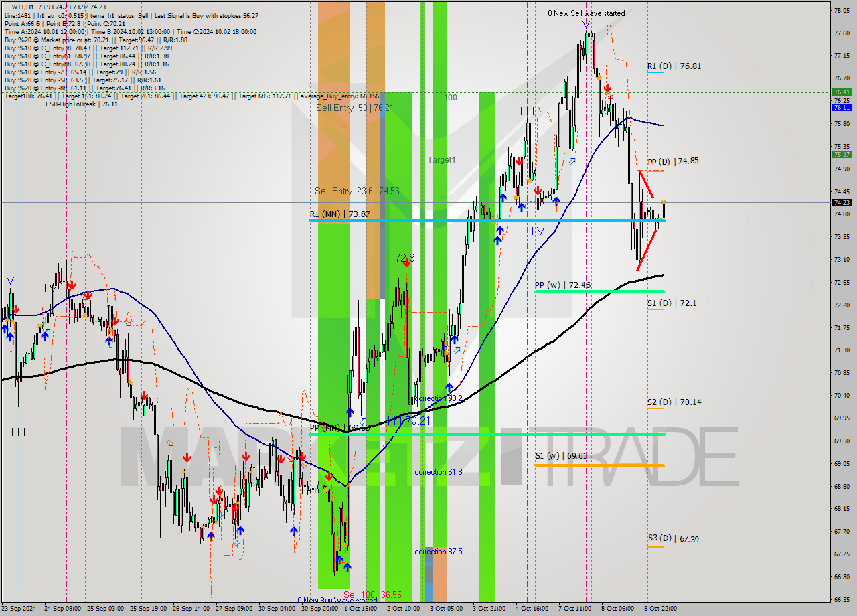Click the green price tag 76.41
The image size is (857, 616).
(x=842, y=92)
